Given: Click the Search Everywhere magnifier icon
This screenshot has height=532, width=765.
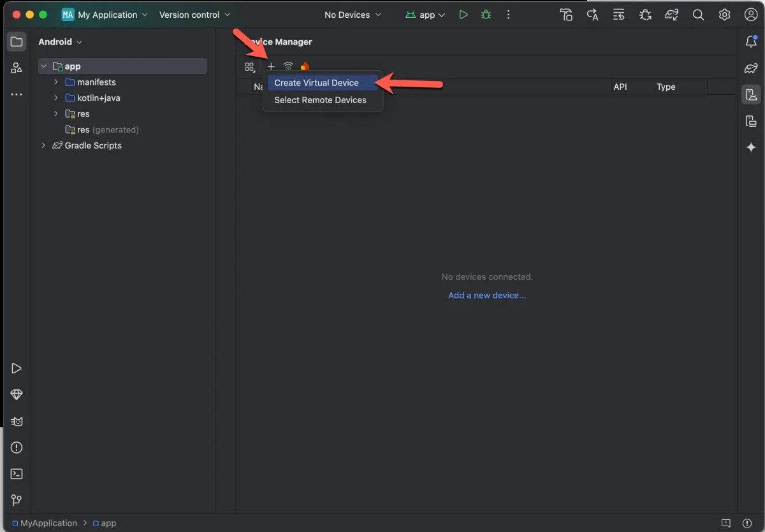Looking at the screenshot, I should [698, 15].
